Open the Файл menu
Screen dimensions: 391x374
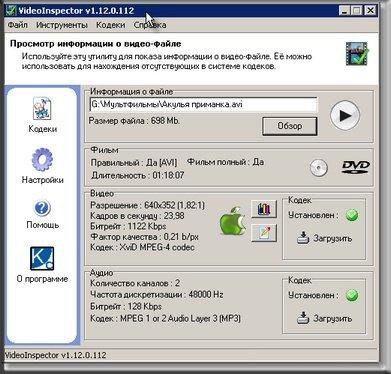[18, 25]
